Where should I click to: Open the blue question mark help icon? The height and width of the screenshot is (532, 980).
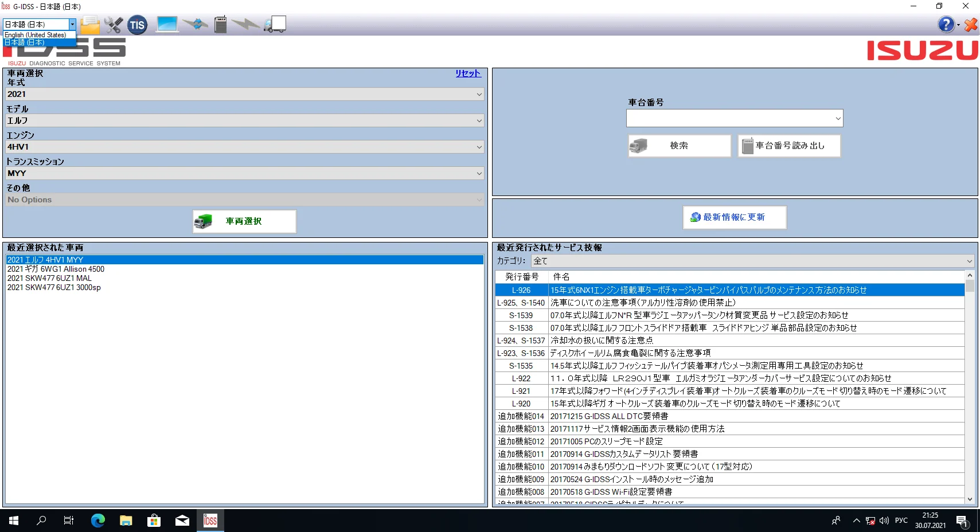pos(946,24)
